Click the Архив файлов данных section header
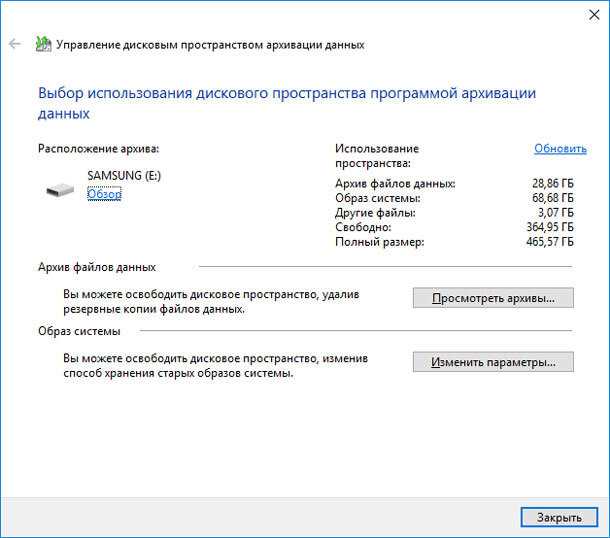 tap(97, 267)
